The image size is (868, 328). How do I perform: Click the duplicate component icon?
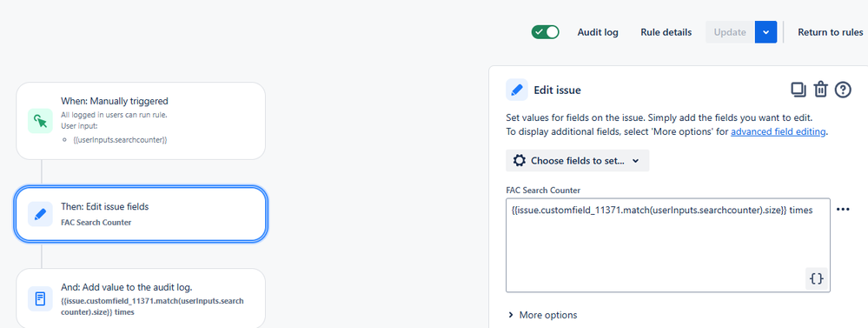(x=798, y=90)
